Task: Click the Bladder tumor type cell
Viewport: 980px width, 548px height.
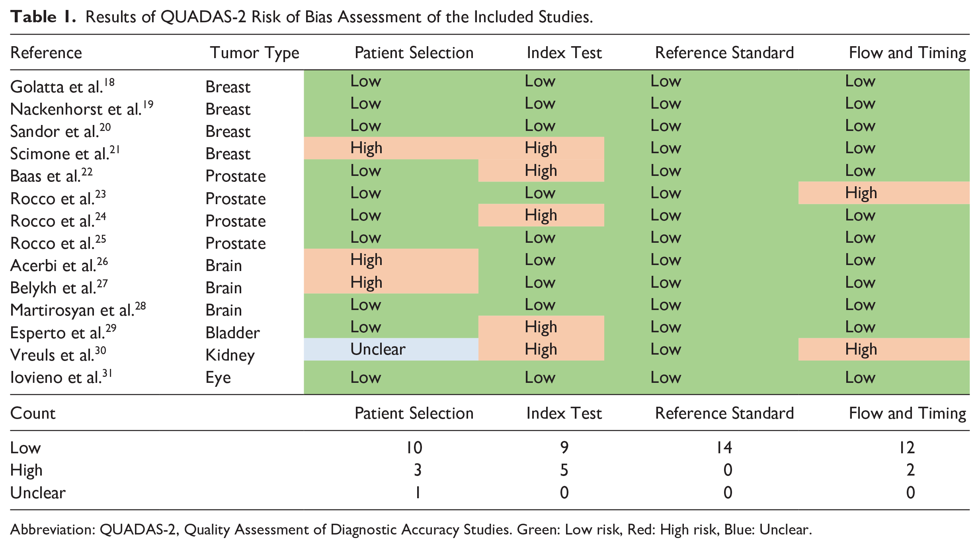Action: tap(232, 333)
